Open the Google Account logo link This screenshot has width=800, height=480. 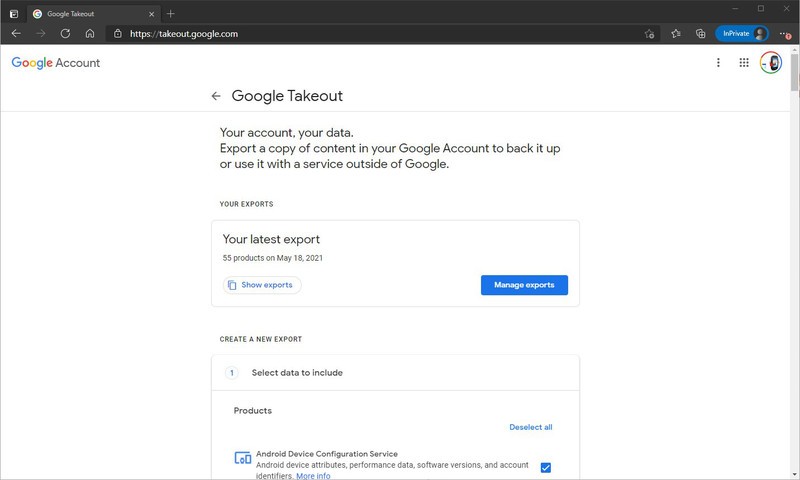(56, 63)
